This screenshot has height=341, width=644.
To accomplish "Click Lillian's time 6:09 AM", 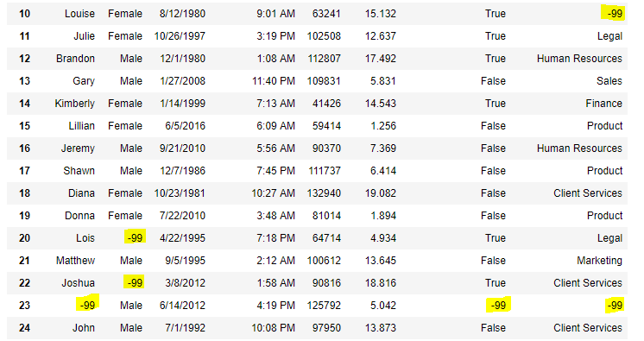I will 275,126.
